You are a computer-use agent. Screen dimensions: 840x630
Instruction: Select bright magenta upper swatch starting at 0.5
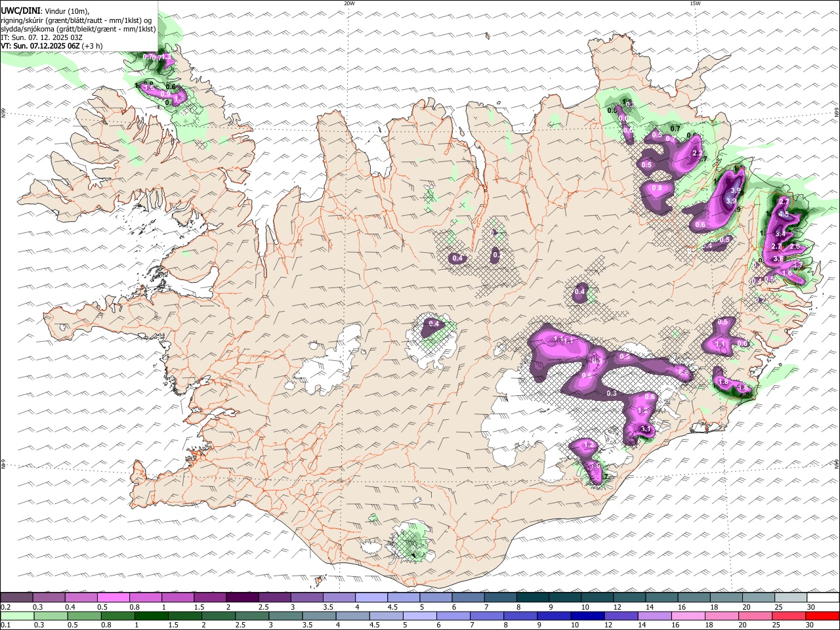pyautogui.click(x=113, y=597)
